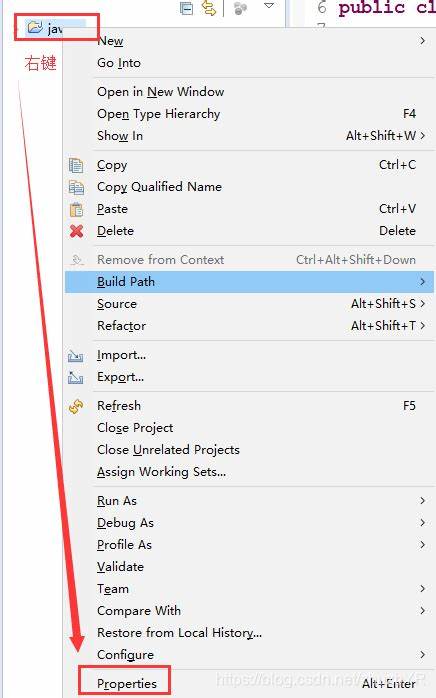Screen dimensions: 436x698
Task: Select the java project folder in tree
Action: [x=50, y=28]
